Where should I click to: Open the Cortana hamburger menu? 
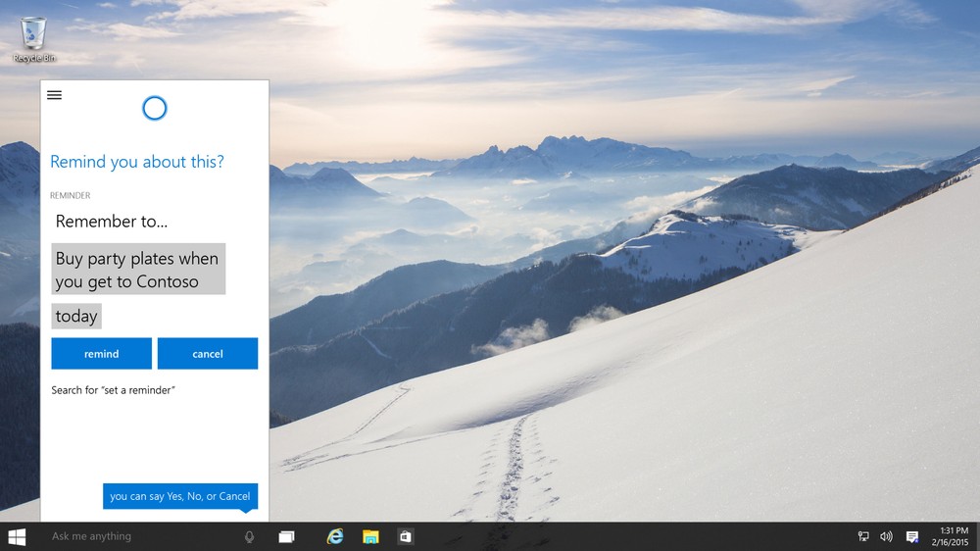54,95
